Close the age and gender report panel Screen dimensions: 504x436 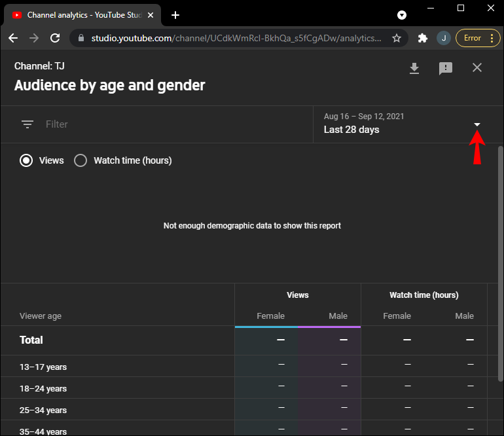pyautogui.click(x=477, y=68)
